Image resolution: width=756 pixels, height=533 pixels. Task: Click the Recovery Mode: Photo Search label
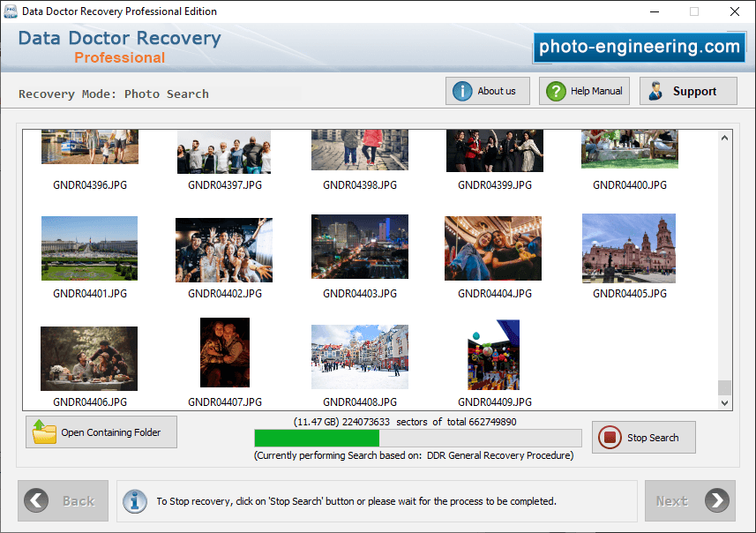click(x=114, y=94)
